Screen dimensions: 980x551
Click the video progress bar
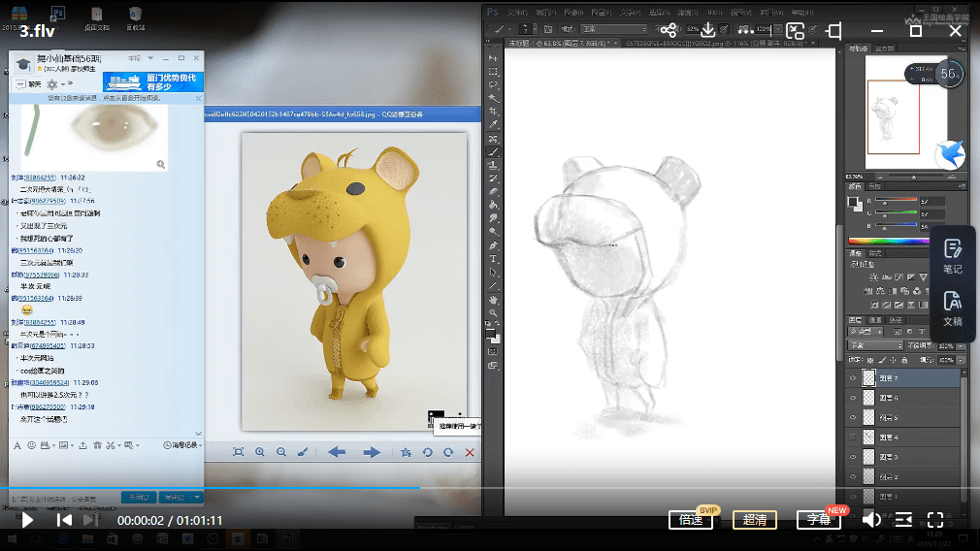tap(490, 487)
